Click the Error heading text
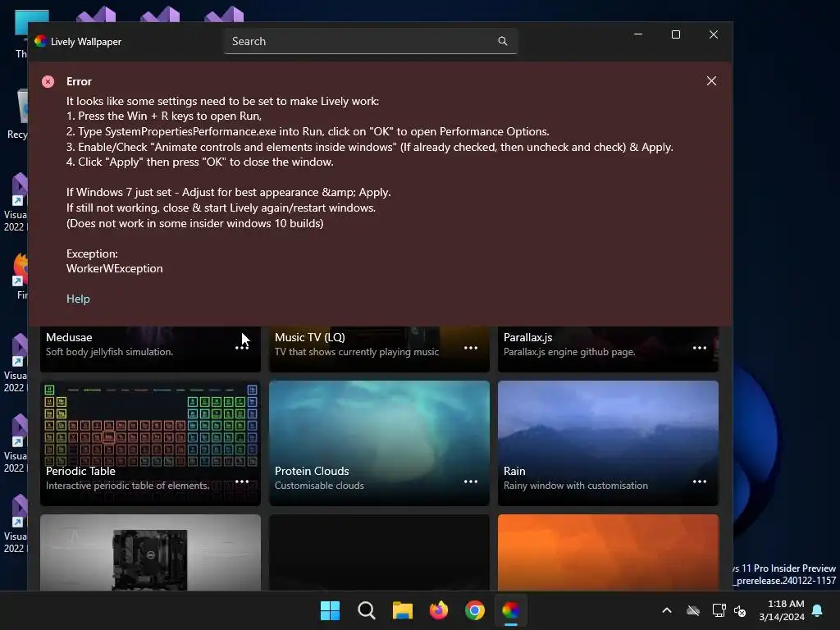The height and width of the screenshot is (630, 840). click(79, 81)
